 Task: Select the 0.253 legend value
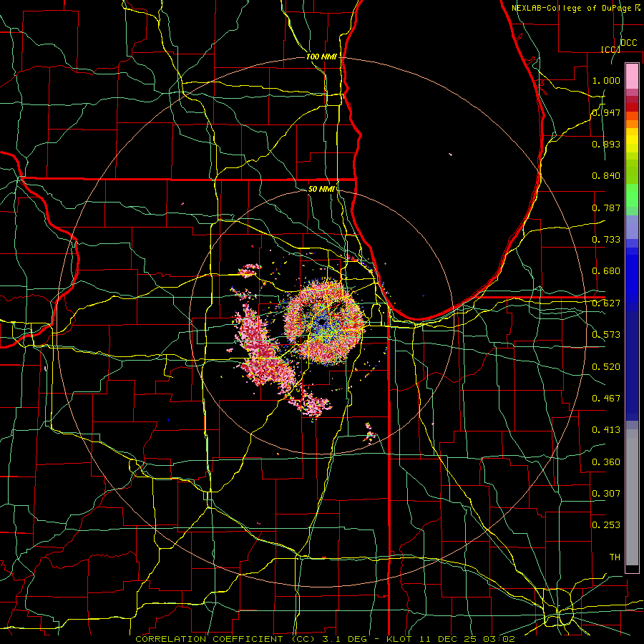(x=606, y=525)
